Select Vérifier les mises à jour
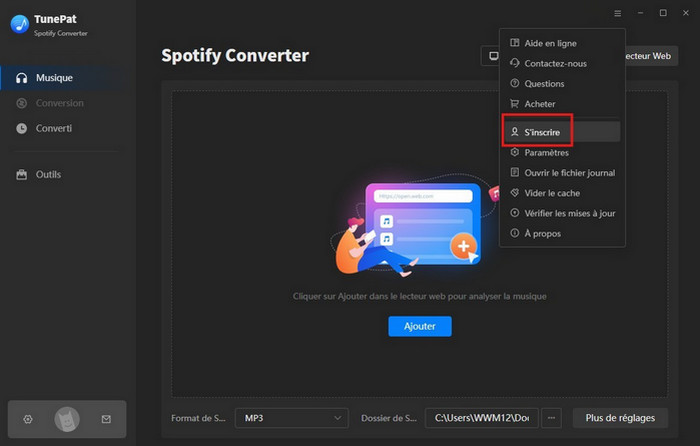This screenshot has width=700, height=446. point(562,213)
